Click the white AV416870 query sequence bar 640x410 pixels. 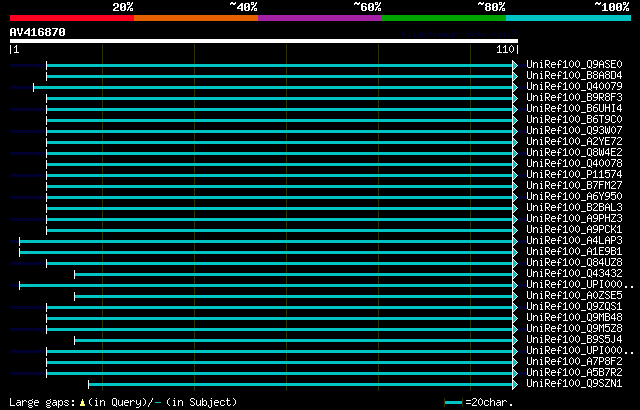pyautogui.click(x=264, y=41)
